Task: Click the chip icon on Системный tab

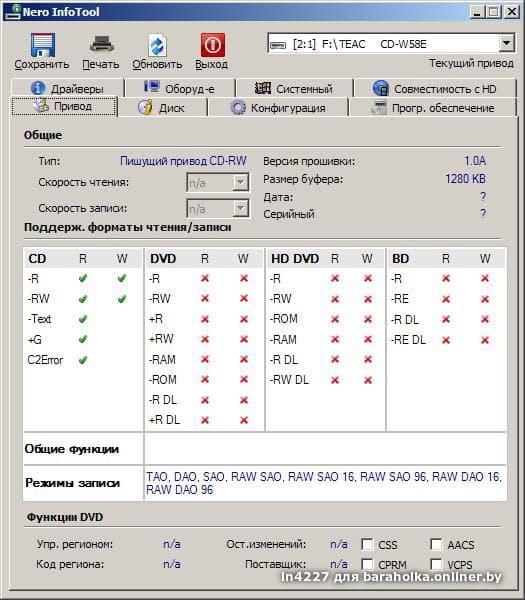Action: click(x=262, y=88)
